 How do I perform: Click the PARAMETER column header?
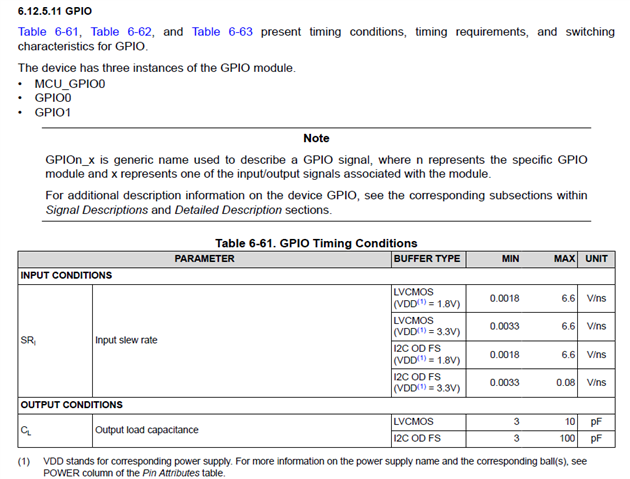point(204,259)
